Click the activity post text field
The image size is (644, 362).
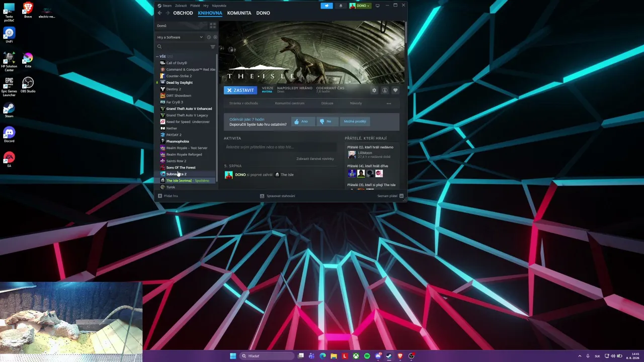point(280,147)
